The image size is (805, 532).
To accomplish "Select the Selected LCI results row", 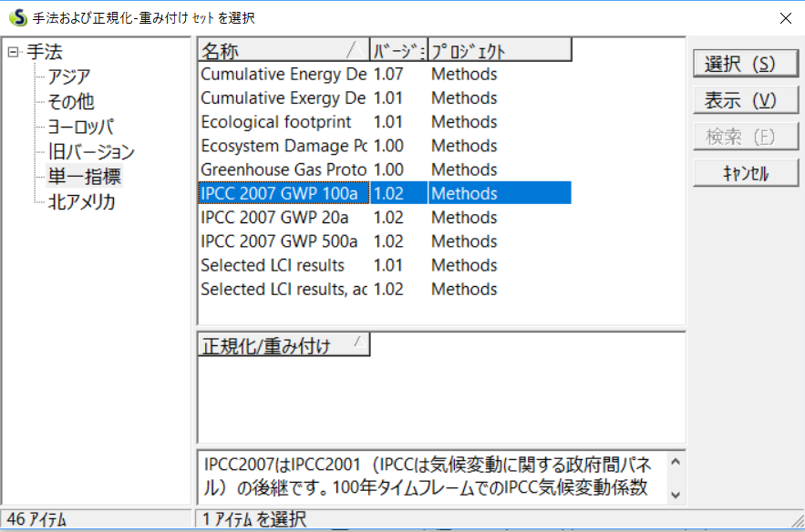I will point(385,265).
